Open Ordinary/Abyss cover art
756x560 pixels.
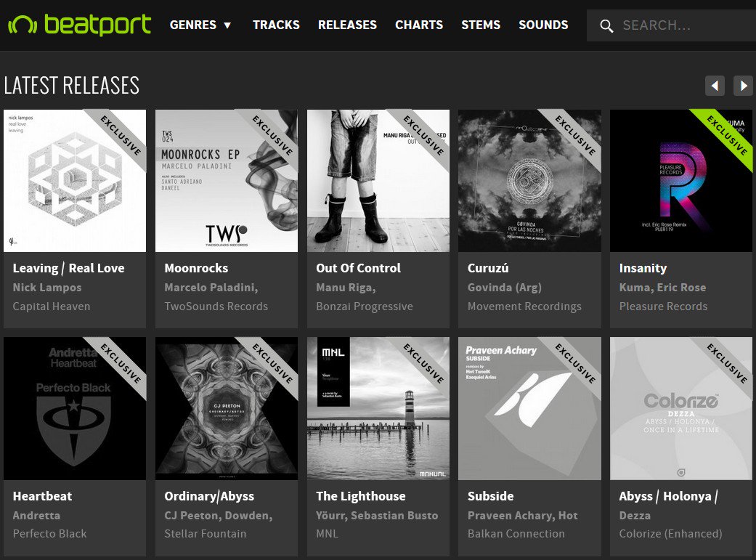click(227, 408)
